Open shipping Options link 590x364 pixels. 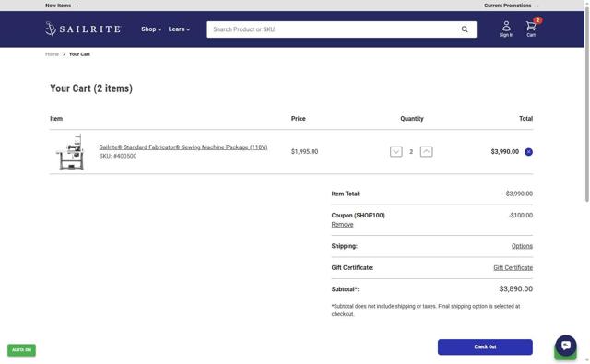522,246
